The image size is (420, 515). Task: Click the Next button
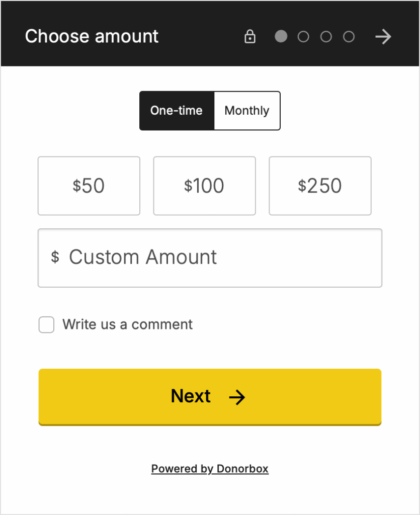click(210, 397)
